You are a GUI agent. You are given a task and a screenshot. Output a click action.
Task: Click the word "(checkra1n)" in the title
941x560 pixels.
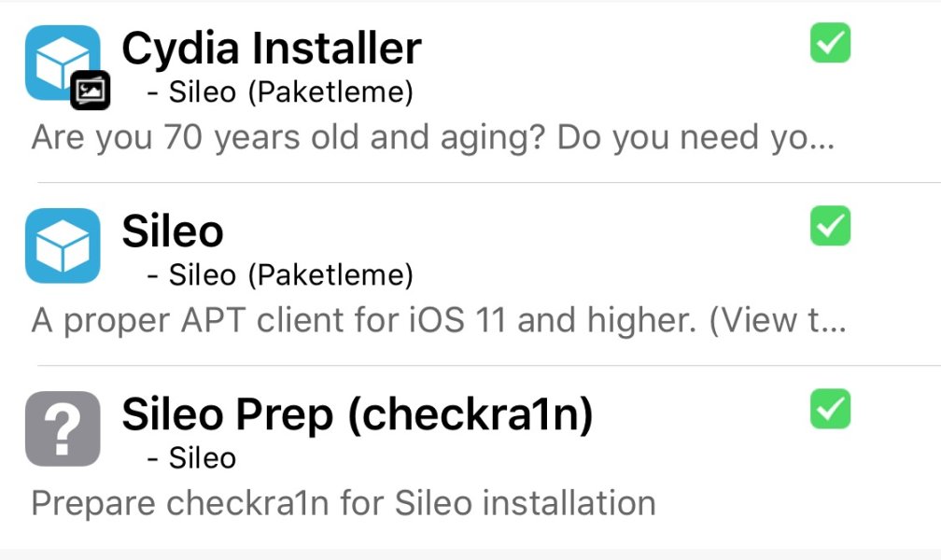[470, 415]
